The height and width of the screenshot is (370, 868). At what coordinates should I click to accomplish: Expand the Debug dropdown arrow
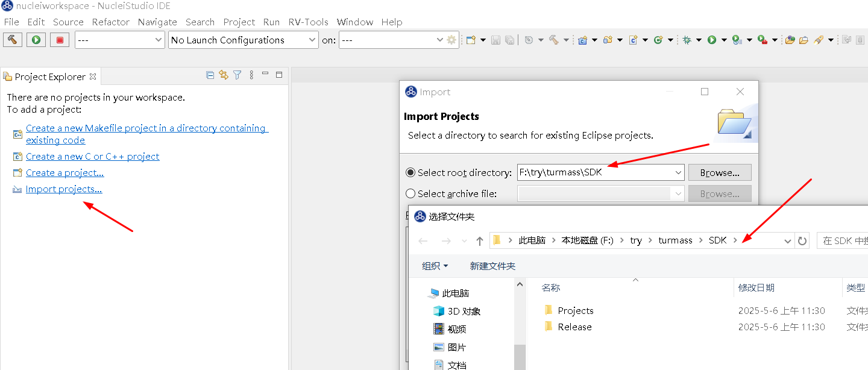(699, 40)
